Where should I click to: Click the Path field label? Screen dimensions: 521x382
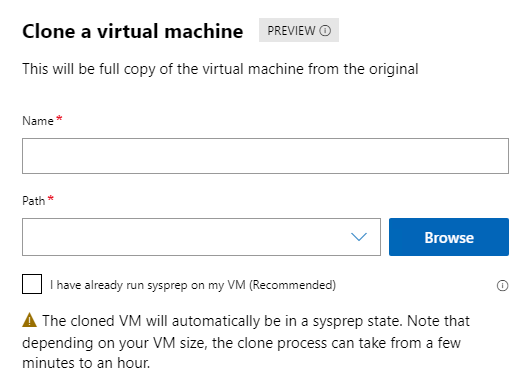click(33, 201)
